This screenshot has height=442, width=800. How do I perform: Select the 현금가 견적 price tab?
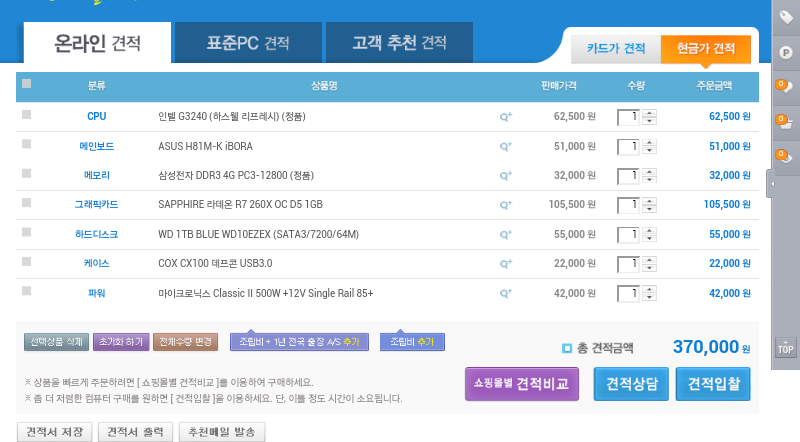pos(706,49)
